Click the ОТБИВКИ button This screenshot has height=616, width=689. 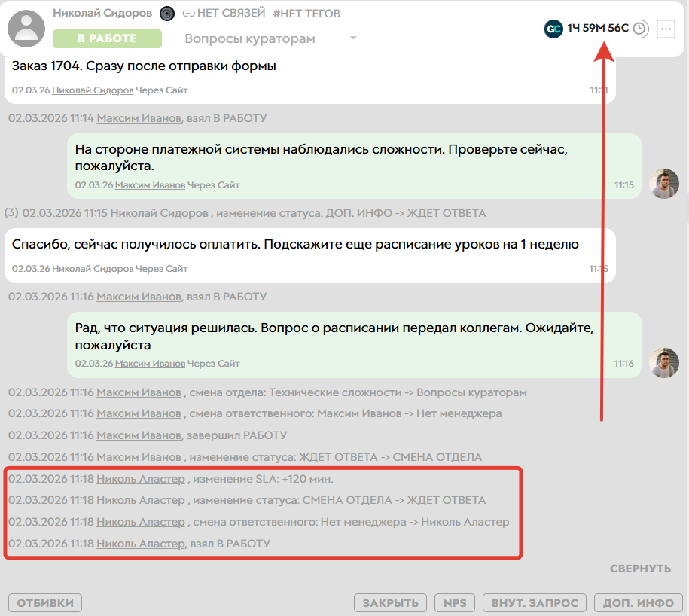tap(45, 602)
